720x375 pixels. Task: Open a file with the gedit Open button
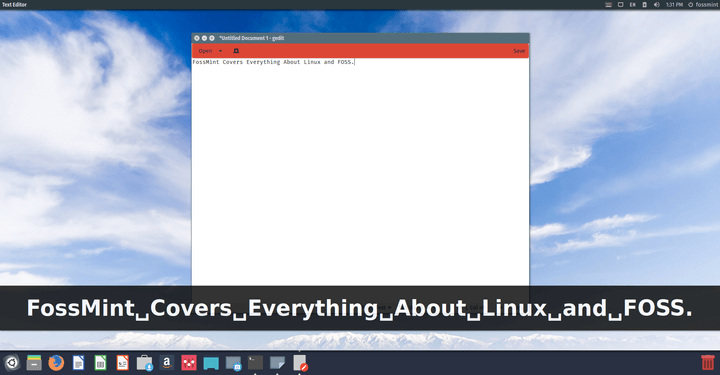205,51
